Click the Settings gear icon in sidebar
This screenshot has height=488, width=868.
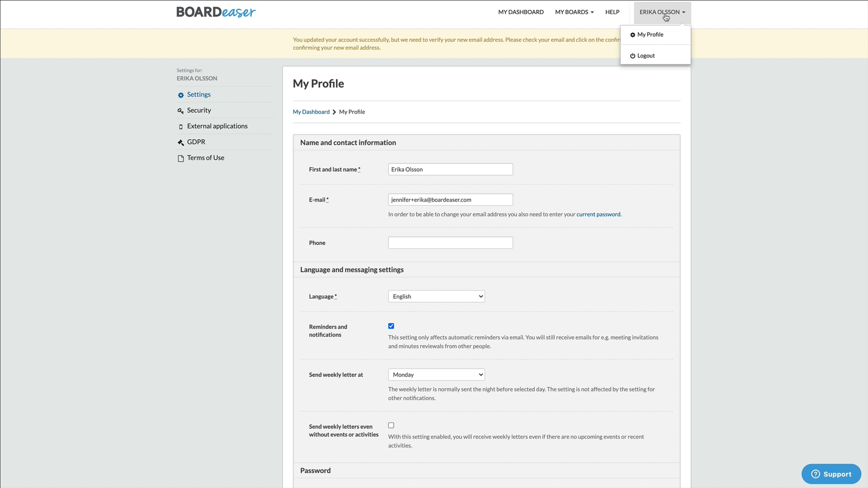(181, 95)
